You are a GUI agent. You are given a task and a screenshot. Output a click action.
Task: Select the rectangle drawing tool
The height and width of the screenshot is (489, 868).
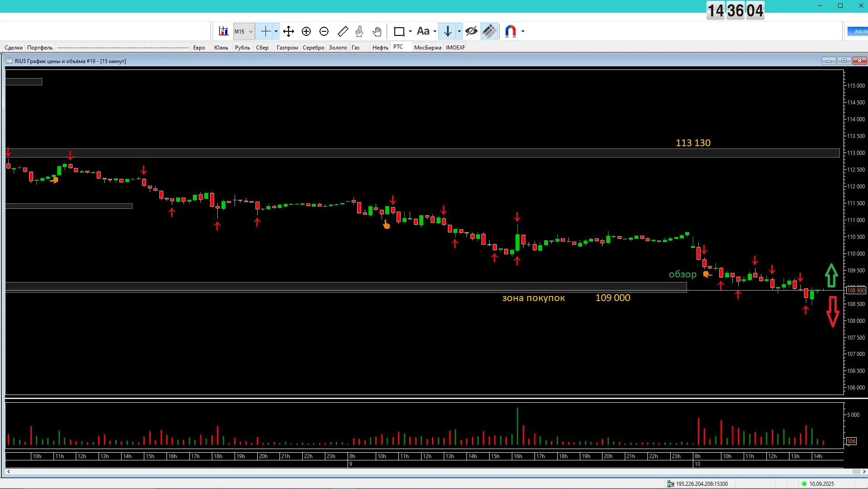pyautogui.click(x=399, y=31)
